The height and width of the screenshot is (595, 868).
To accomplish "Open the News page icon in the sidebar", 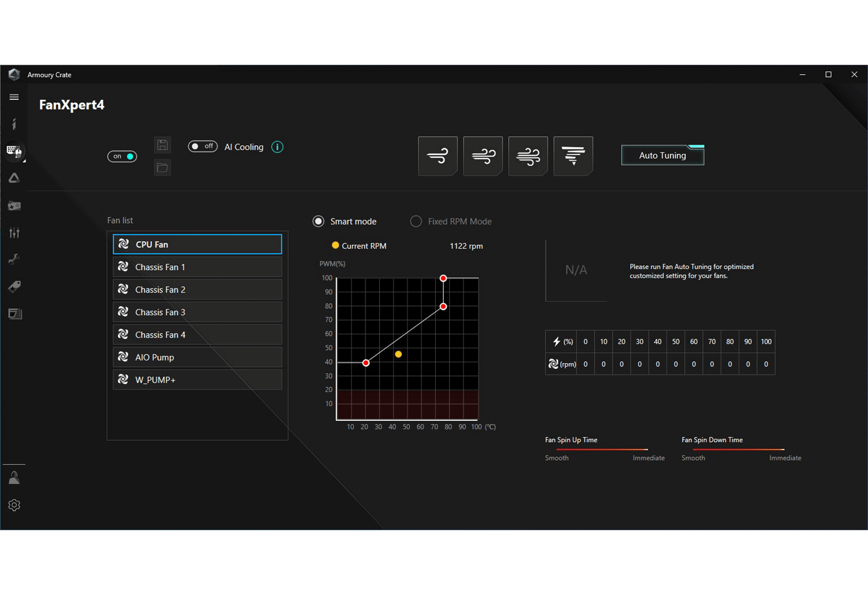I will point(15,314).
